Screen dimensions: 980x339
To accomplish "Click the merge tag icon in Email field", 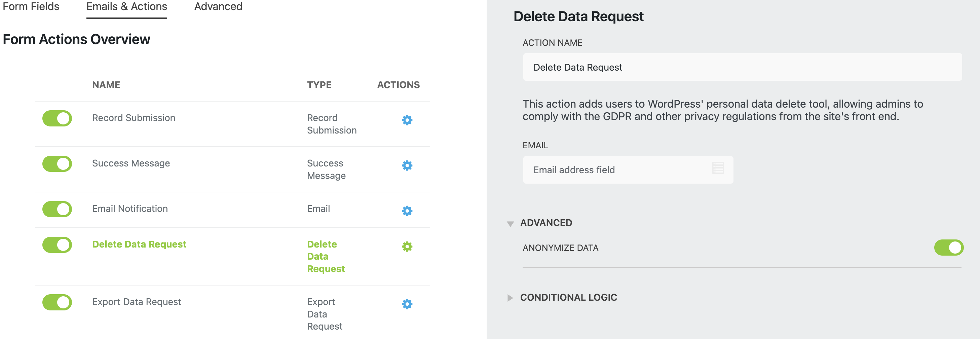I will pos(718,168).
